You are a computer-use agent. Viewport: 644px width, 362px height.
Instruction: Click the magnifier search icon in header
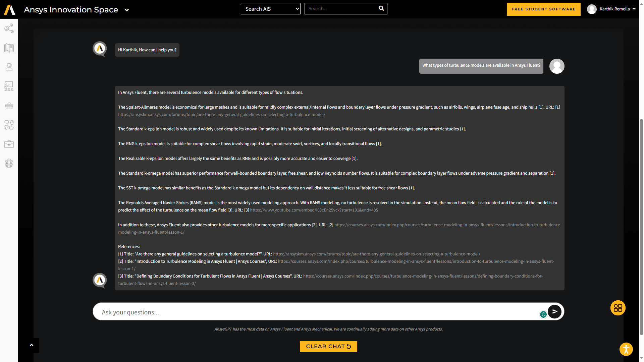pyautogui.click(x=381, y=8)
